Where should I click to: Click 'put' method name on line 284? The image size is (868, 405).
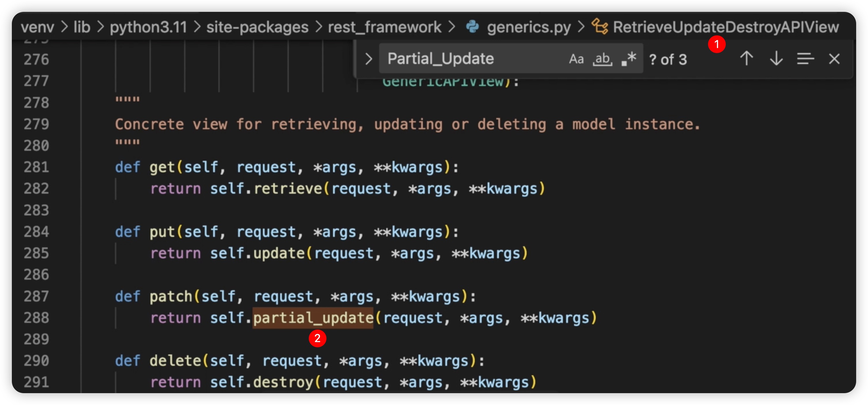(x=162, y=232)
